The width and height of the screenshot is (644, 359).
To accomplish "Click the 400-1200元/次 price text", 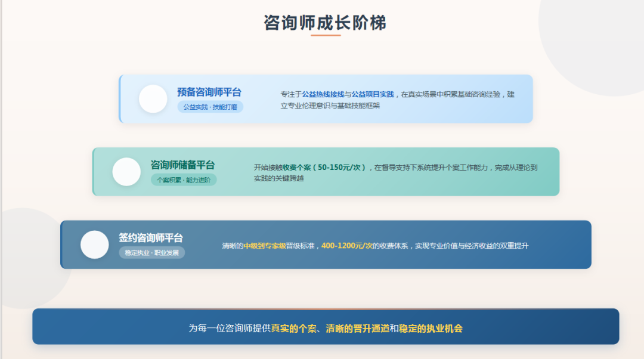I will (x=346, y=246).
